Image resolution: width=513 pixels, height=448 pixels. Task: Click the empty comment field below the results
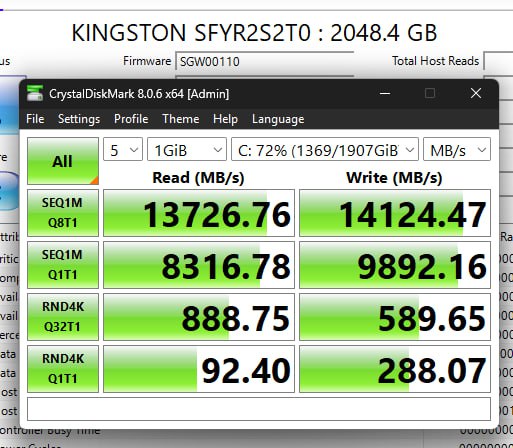pyautogui.click(x=259, y=409)
